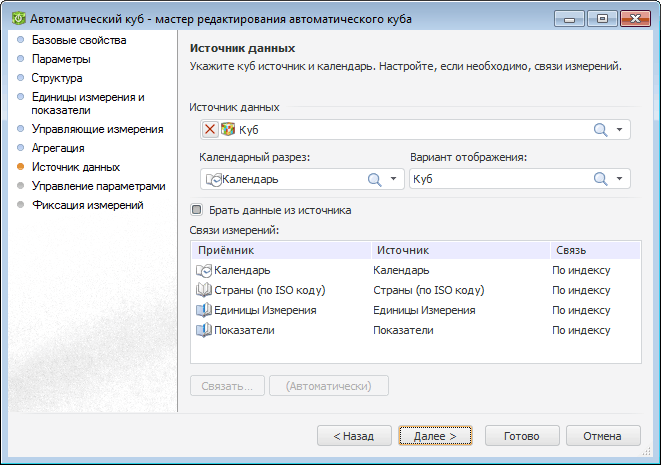Click the Календарь row calendar icon
This screenshot has height=465, width=661.
click(x=204, y=270)
